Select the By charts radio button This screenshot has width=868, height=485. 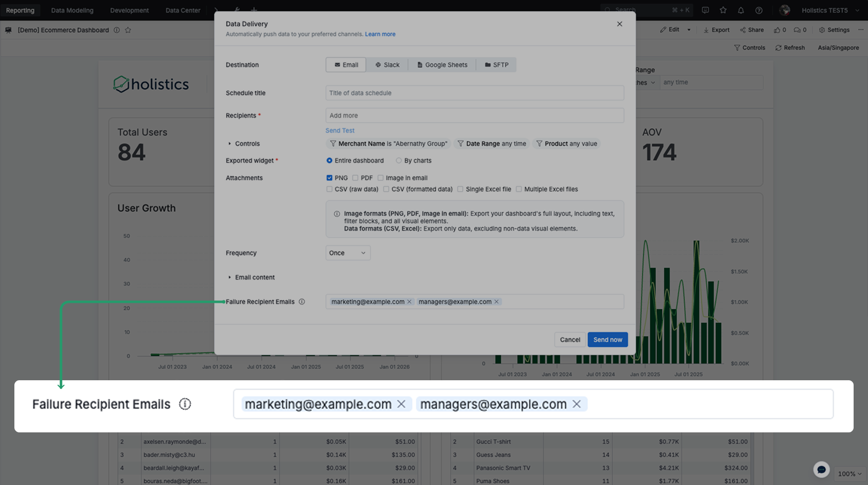[x=399, y=160]
